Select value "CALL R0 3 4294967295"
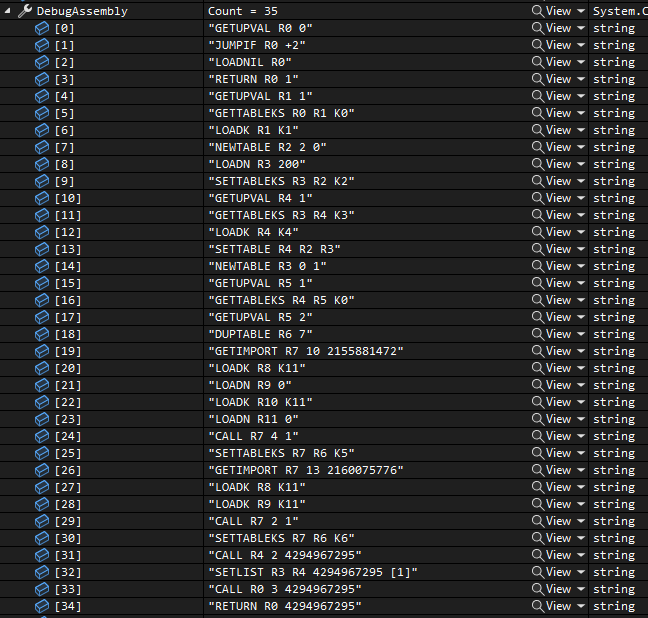 click(285, 589)
